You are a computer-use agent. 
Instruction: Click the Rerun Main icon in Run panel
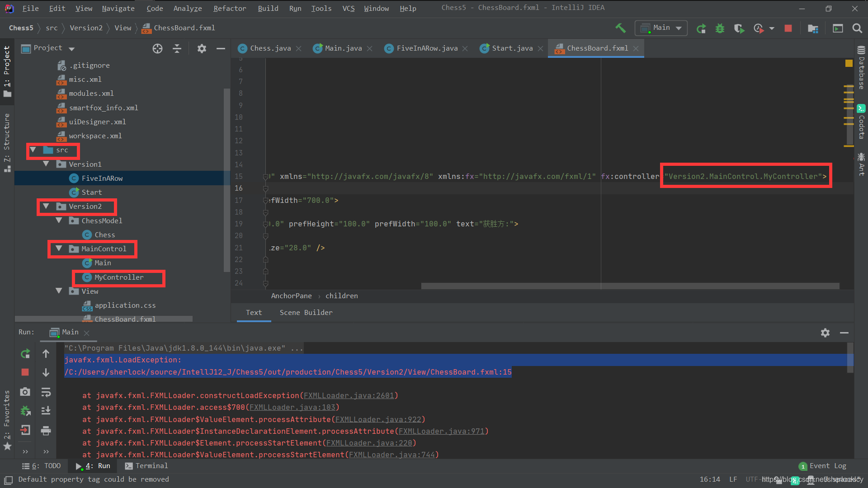tap(25, 354)
